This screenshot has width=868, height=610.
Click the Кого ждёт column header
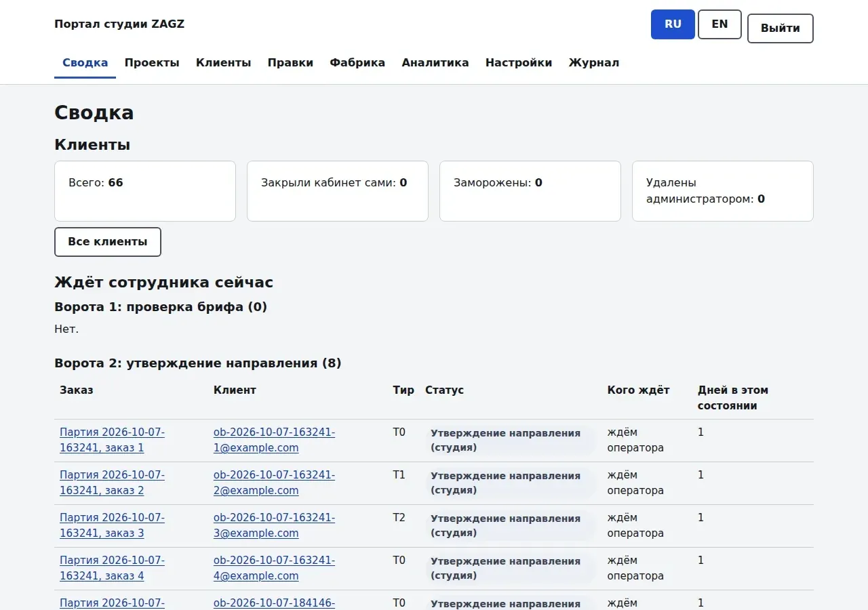click(x=638, y=390)
